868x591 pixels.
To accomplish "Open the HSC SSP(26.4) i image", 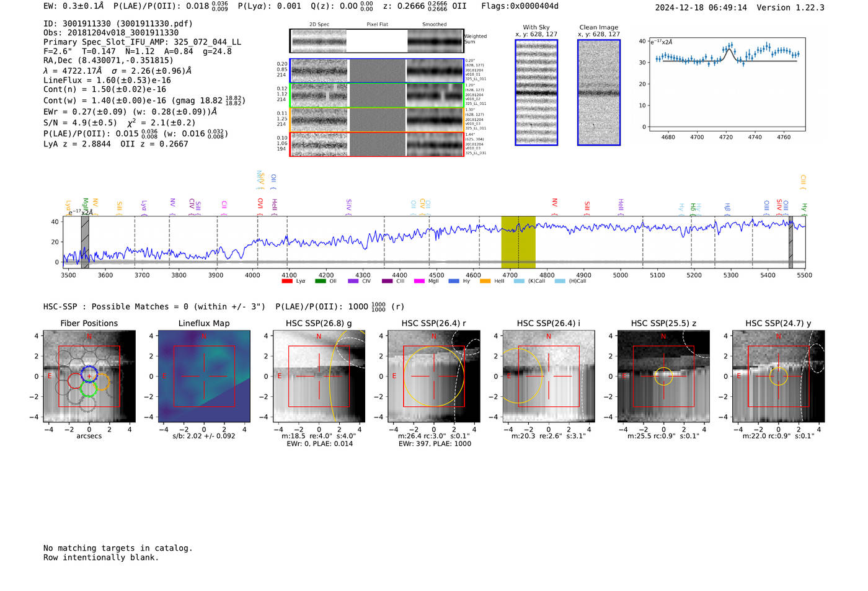I will coord(549,376).
